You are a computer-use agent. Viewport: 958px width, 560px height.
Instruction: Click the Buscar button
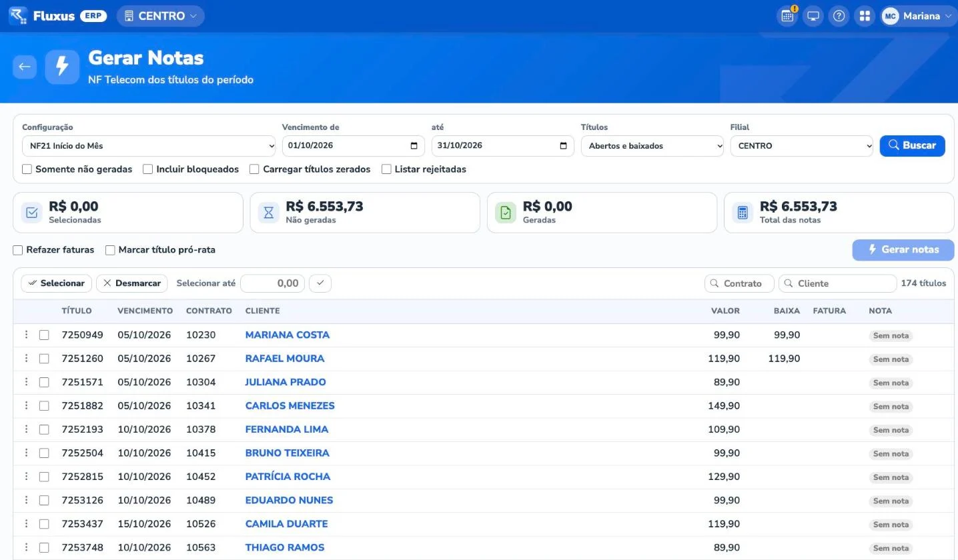click(x=912, y=145)
